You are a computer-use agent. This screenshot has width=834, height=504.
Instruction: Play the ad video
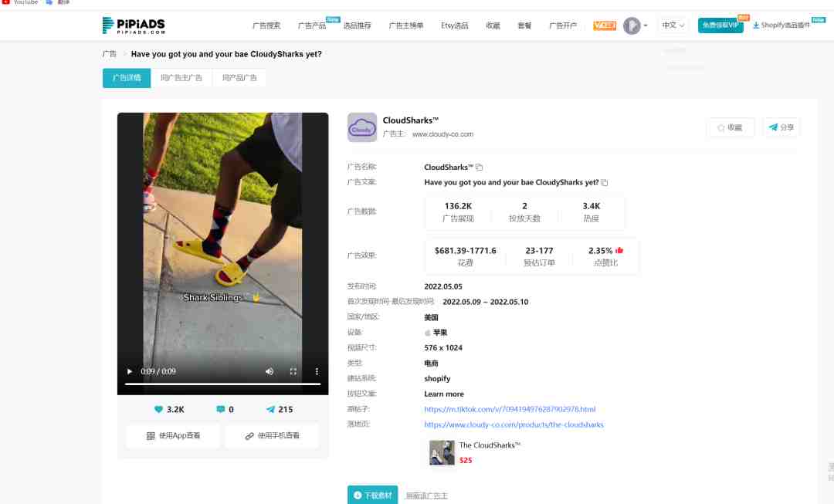click(x=129, y=371)
